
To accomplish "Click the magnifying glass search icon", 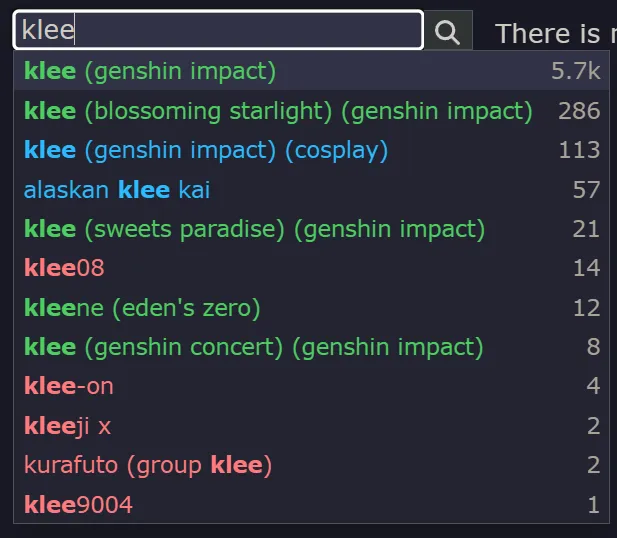I will coord(448,31).
